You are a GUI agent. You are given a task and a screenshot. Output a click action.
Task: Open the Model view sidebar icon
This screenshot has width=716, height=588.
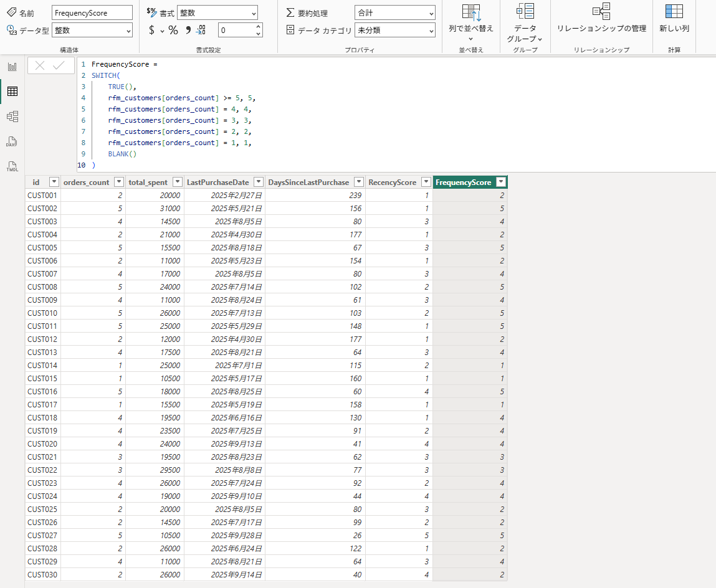coord(12,116)
